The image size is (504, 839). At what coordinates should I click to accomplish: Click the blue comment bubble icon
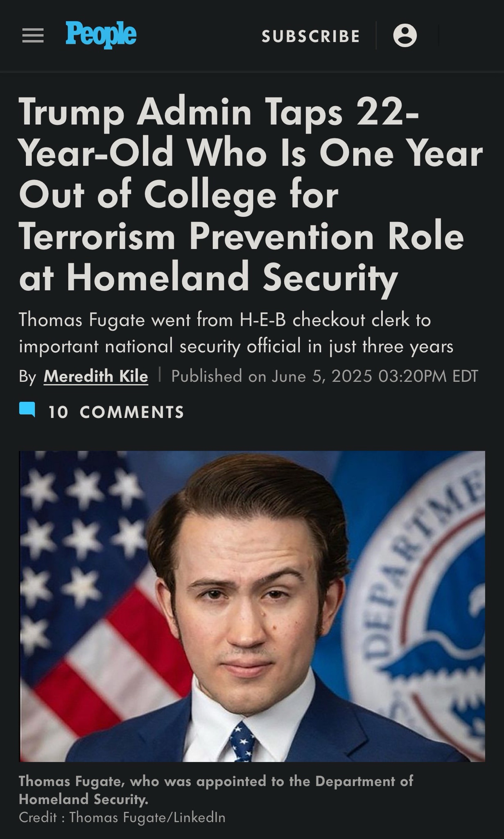click(27, 410)
